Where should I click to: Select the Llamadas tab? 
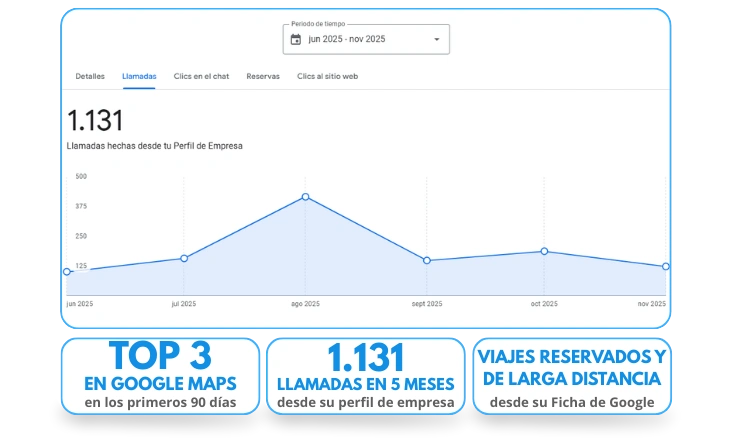pos(139,76)
